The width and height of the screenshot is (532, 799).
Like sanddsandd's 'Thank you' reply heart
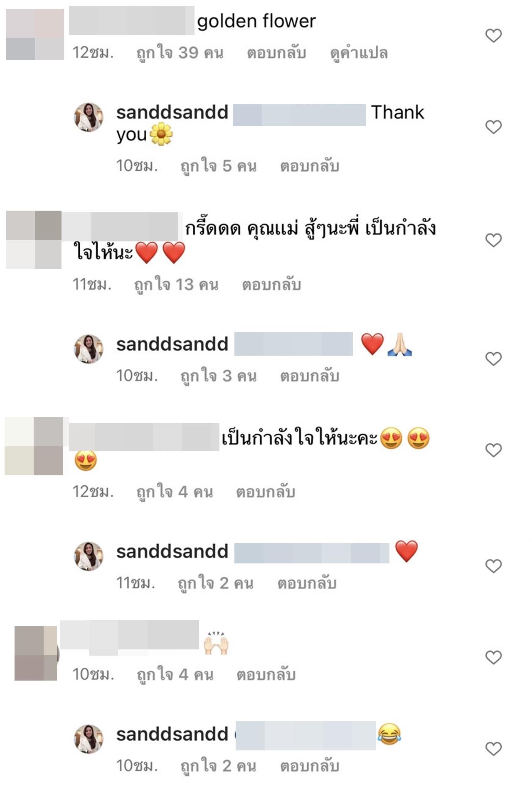coord(493,127)
